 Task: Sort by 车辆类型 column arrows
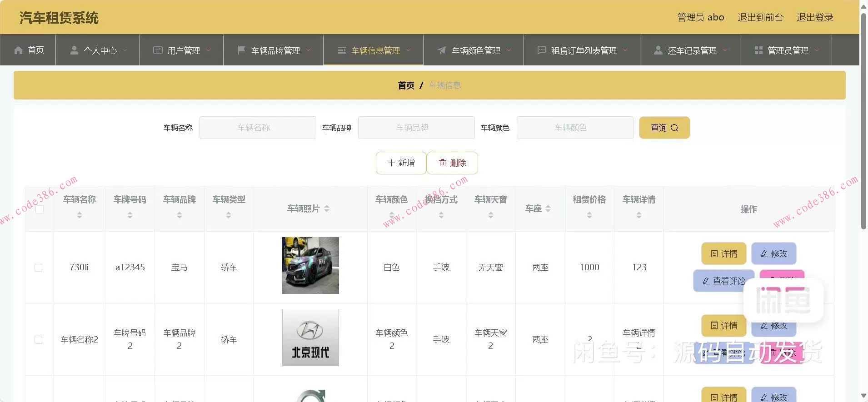(x=229, y=215)
